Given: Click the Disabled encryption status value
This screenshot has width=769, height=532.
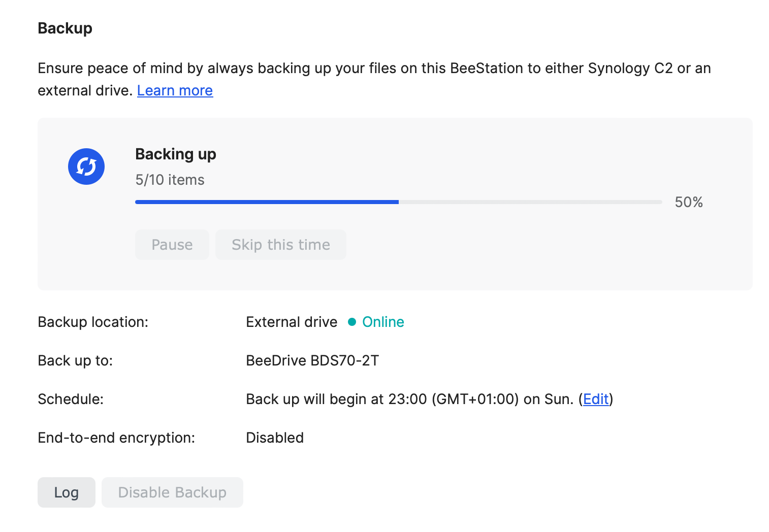Looking at the screenshot, I should point(275,438).
